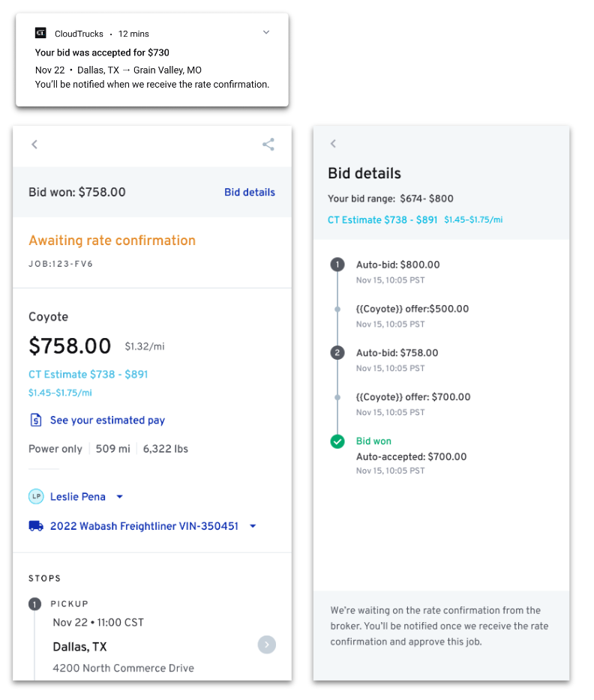Expand the 2022 Wabash Freightliner dropdown
The image size is (594, 700).
253,526
